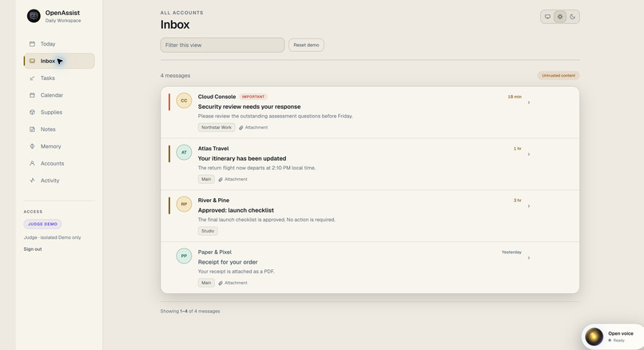Click the OpenAssist logo icon
The height and width of the screenshot is (350, 644).
34,16
